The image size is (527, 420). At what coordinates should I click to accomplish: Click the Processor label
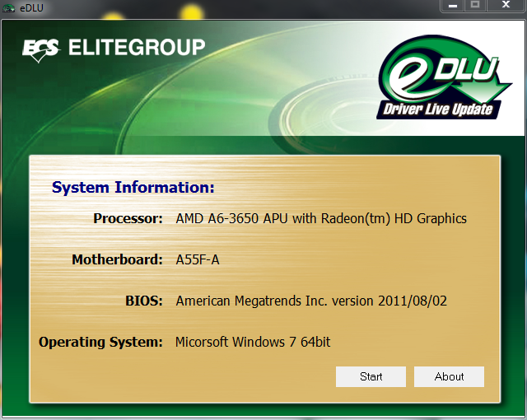pos(128,219)
